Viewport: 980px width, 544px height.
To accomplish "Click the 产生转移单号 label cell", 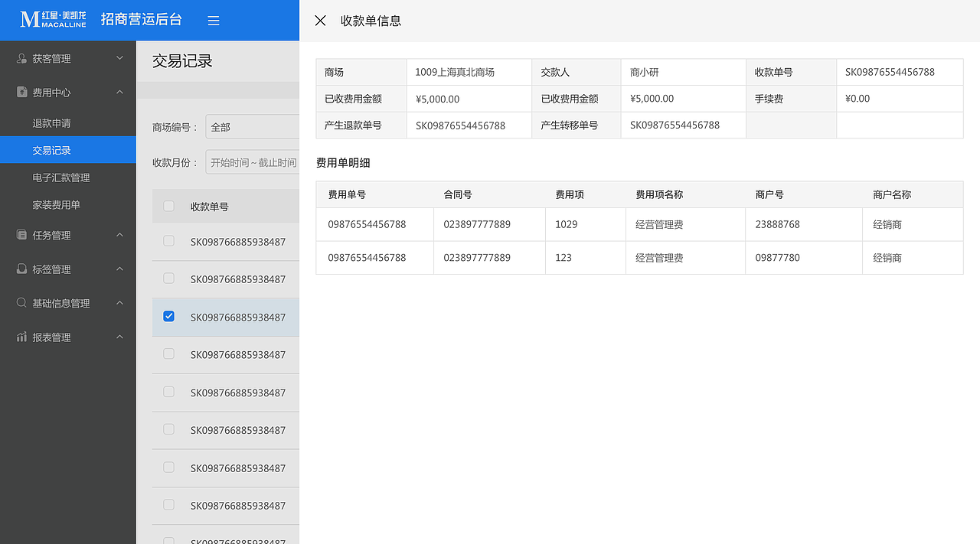I will tap(577, 125).
